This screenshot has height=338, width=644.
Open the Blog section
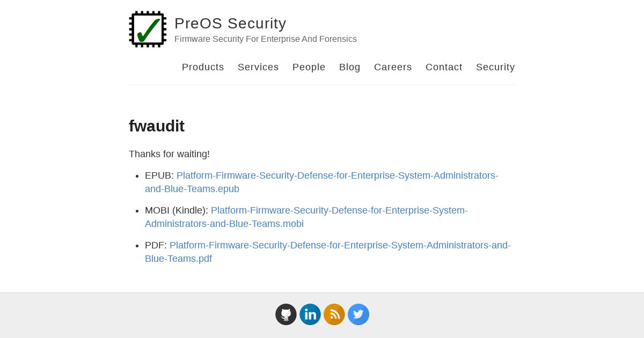coord(350,67)
